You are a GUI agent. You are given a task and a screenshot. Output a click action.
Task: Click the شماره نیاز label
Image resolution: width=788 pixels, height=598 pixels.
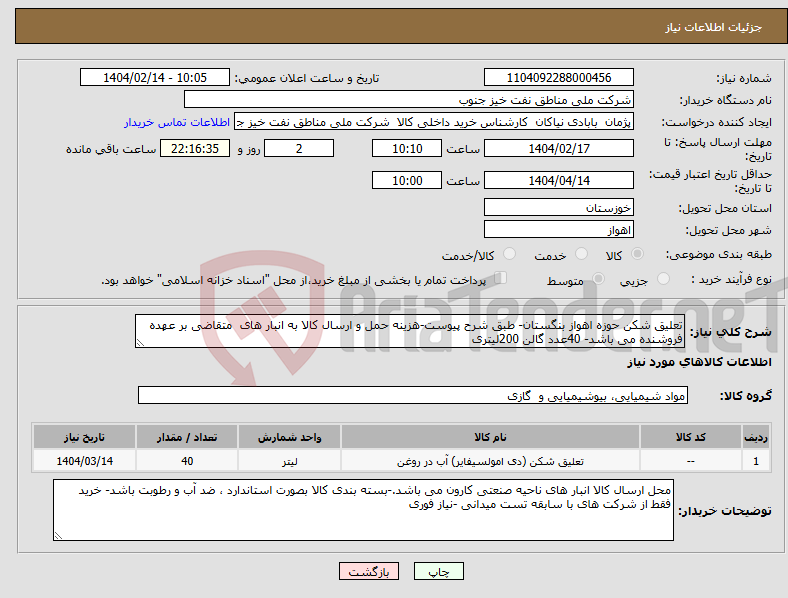pyautogui.click(x=743, y=78)
